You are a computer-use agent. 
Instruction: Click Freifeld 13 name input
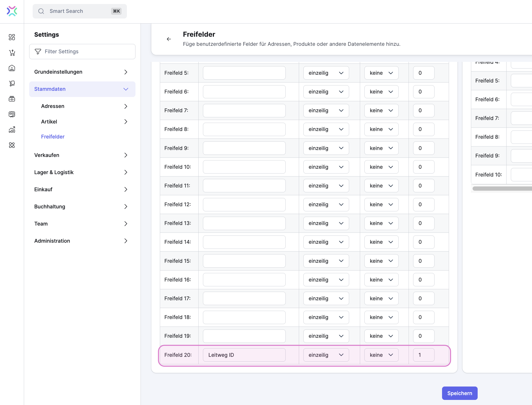click(244, 223)
